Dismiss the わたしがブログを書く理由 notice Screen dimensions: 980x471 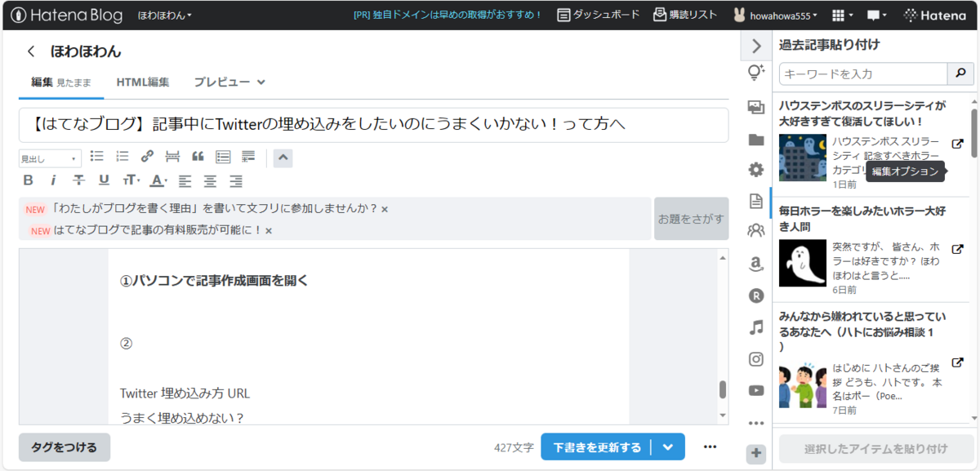point(385,209)
